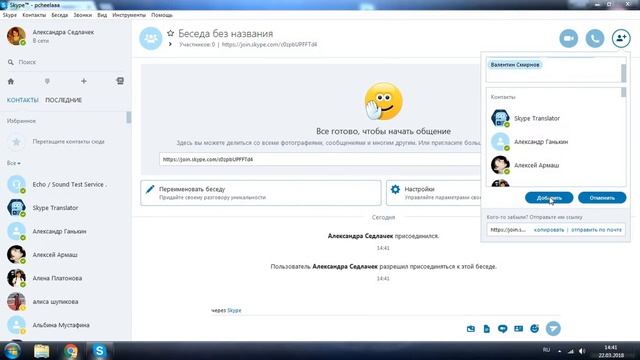The width and height of the screenshot is (640, 360).
Task: Open the Помощь menu
Action: click(x=162, y=15)
